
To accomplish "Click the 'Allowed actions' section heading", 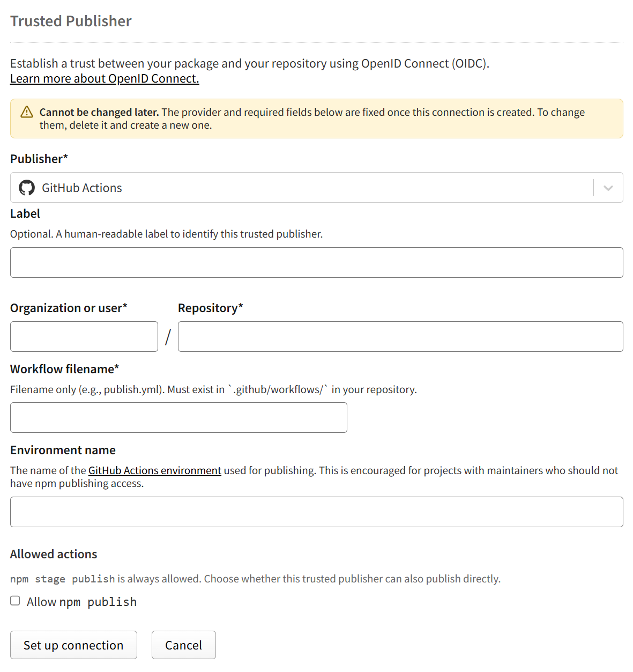I will tap(54, 554).
